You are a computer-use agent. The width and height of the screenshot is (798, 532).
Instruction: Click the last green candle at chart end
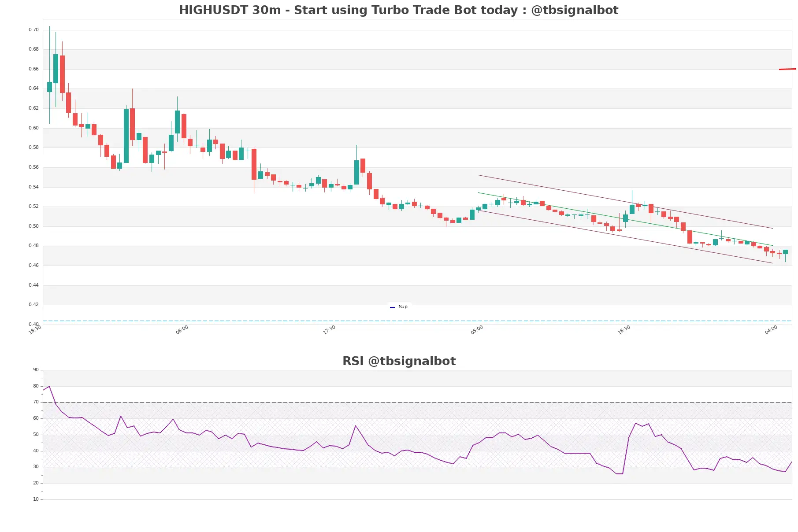click(785, 252)
